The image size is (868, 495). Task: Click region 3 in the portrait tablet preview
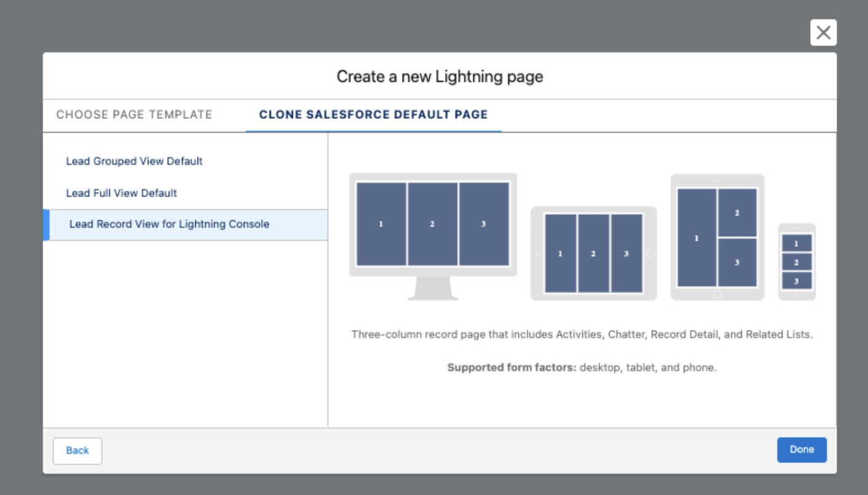click(x=737, y=262)
